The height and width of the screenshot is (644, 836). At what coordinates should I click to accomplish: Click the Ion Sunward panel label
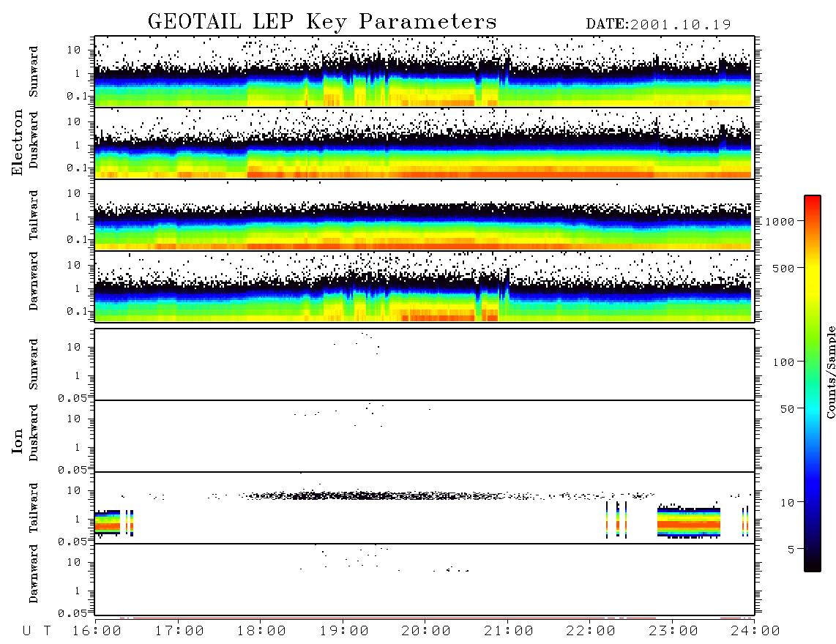tap(34, 364)
